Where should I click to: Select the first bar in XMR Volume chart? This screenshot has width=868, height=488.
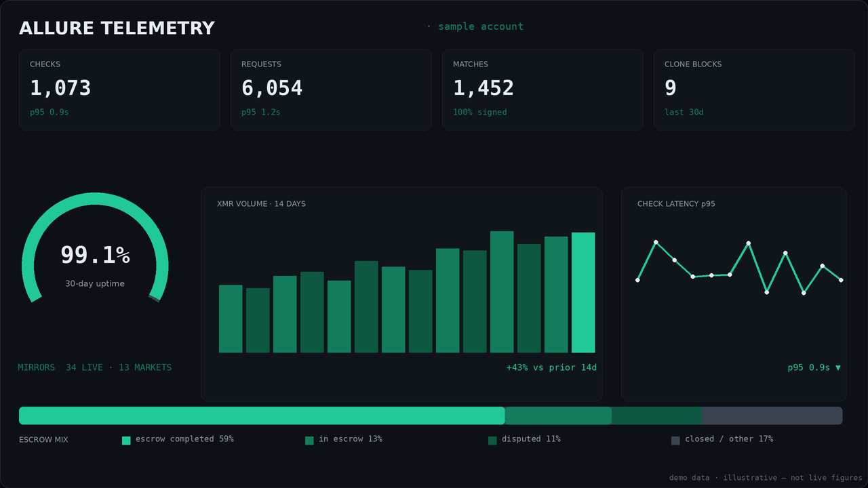tap(231, 319)
